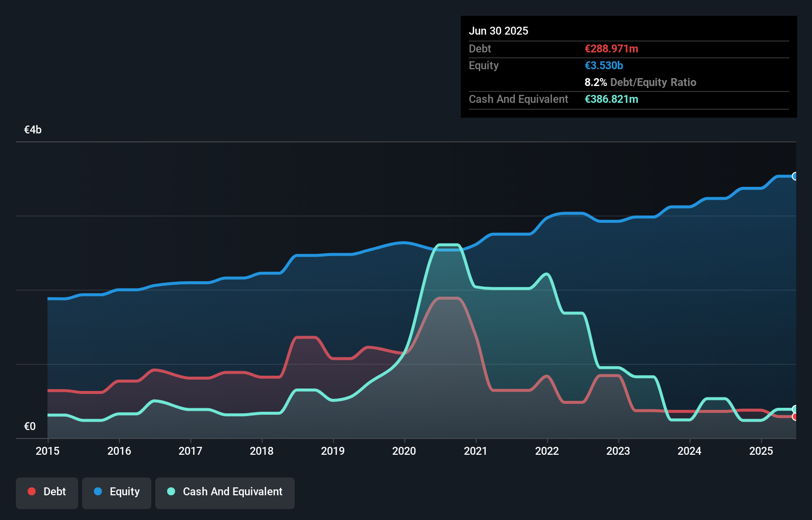Click the Equity endpoint marker on chart
Screen dimensions: 812x520
795,176
